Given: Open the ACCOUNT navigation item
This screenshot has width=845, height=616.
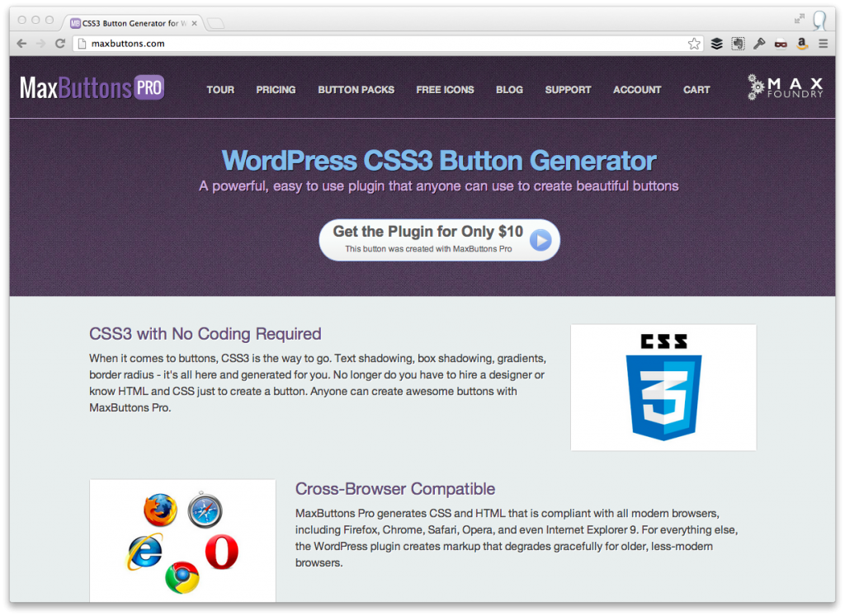Looking at the screenshot, I should (637, 90).
